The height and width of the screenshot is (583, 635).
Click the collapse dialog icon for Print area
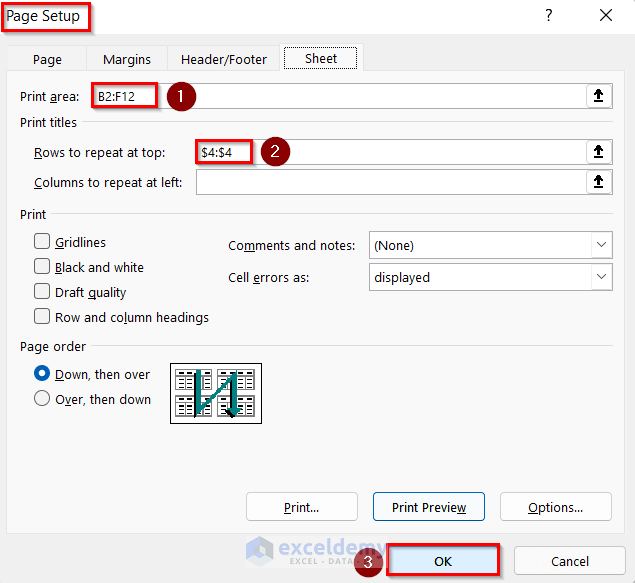click(x=599, y=96)
